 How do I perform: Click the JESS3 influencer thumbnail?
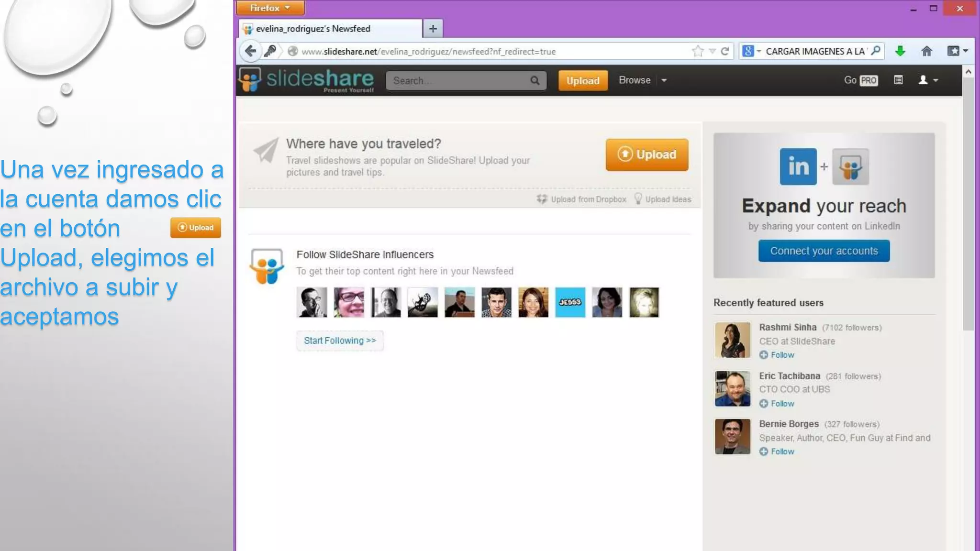point(570,302)
